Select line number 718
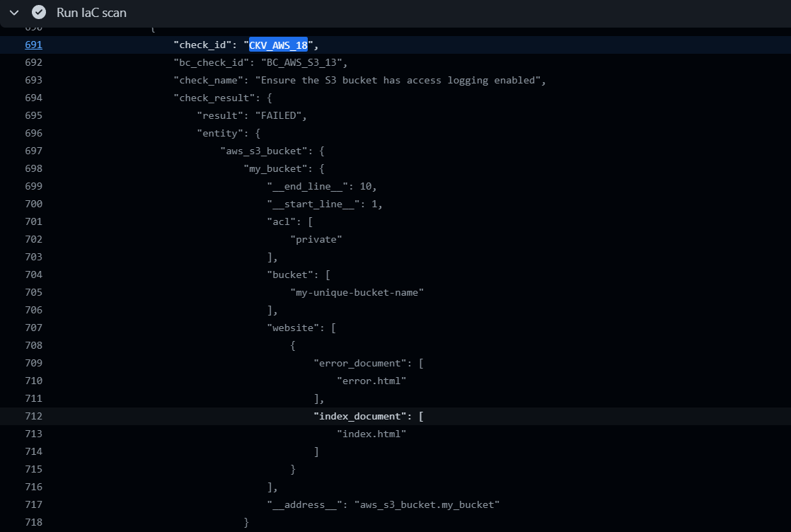Viewport: 791px width, 532px height. point(33,522)
